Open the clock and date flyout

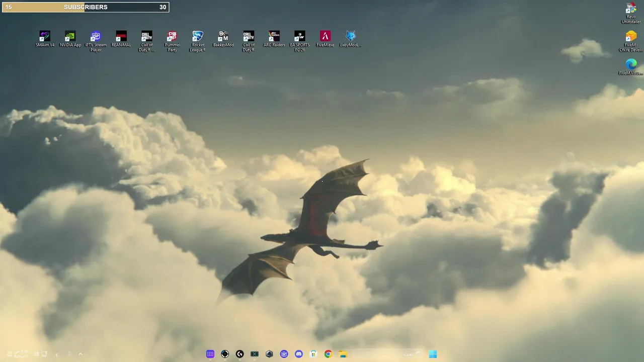pyautogui.click(x=21, y=354)
